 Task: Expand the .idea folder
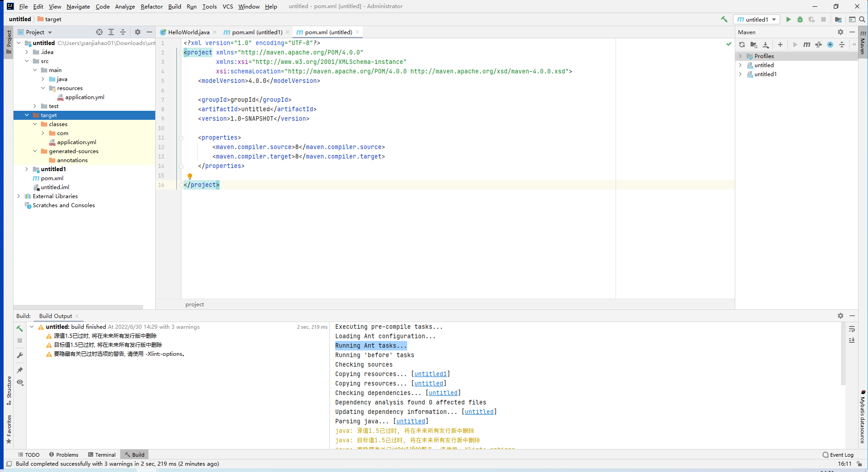click(27, 52)
